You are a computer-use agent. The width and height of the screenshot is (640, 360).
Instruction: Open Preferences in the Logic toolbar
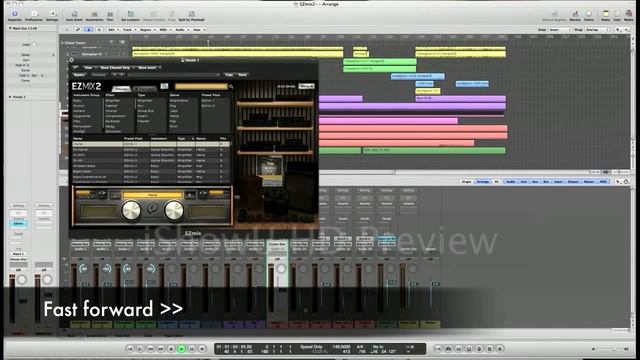click(34, 16)
